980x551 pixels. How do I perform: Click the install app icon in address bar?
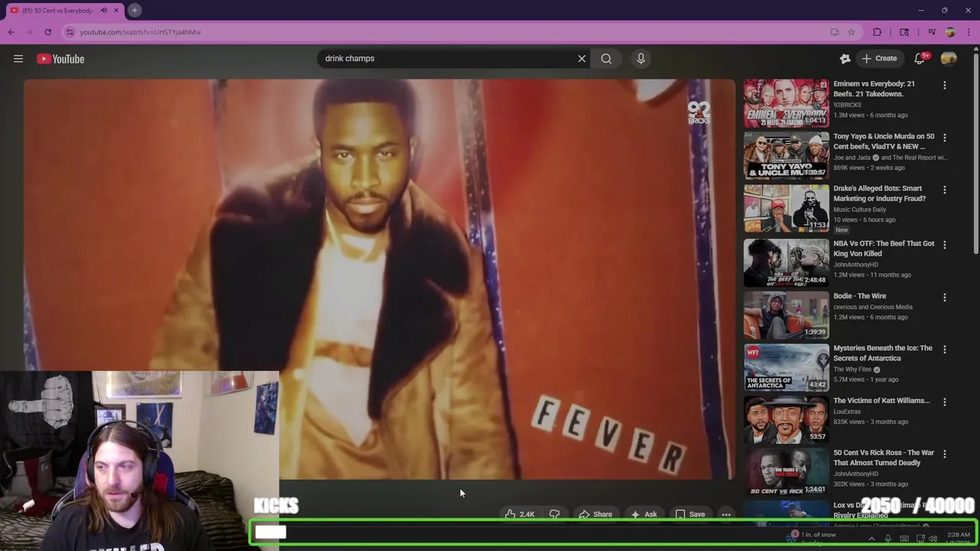835,32
